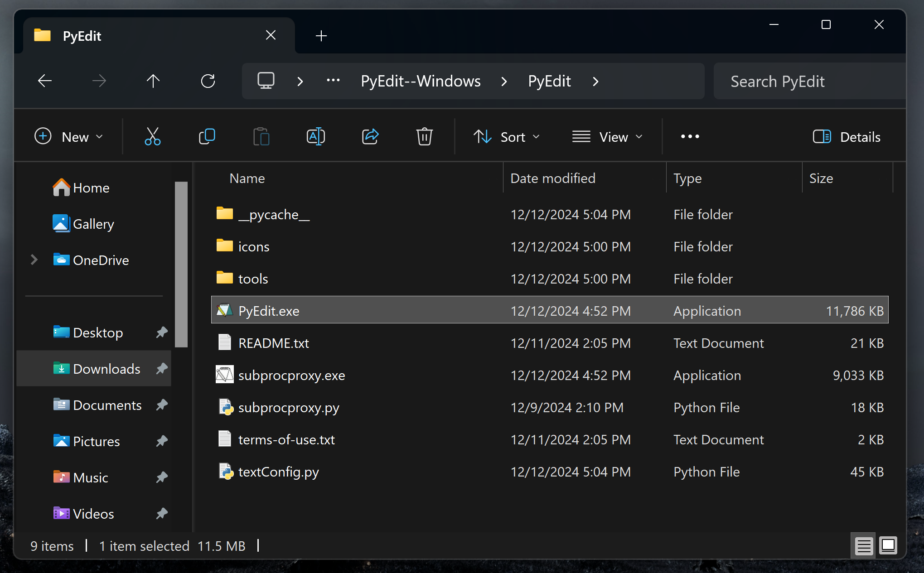Click the Paste clipboard icon
This screenshot has height=573, width=924.
pyautogui.click(x=261, y=136)
